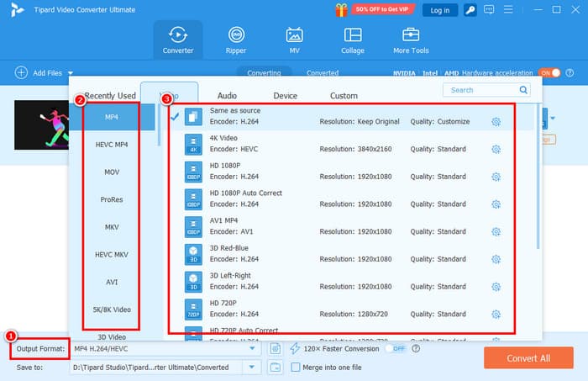
Task: Open the Output Format dropdown
Action: point(252,349)
